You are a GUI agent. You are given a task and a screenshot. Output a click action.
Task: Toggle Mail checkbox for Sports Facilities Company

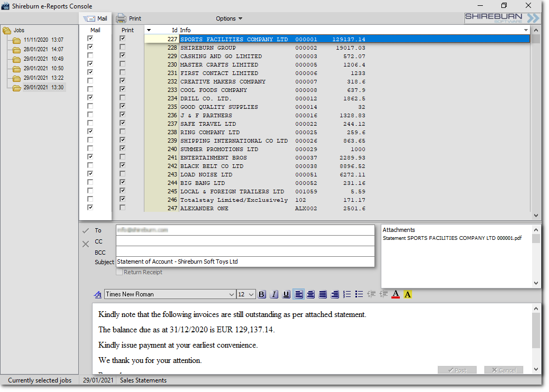pyautogui.click(x=90, y=39)
